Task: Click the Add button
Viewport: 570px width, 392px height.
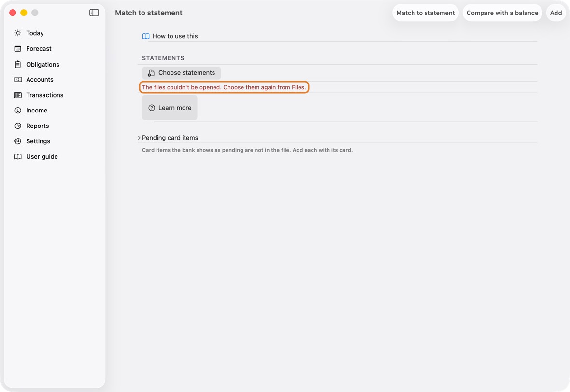Action: pos(556,13)
